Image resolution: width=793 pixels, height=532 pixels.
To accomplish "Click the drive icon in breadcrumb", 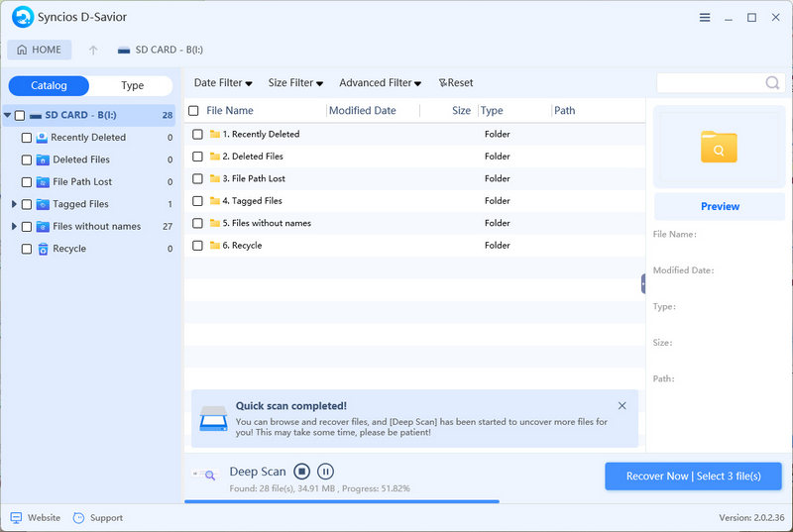I will 124,50.
